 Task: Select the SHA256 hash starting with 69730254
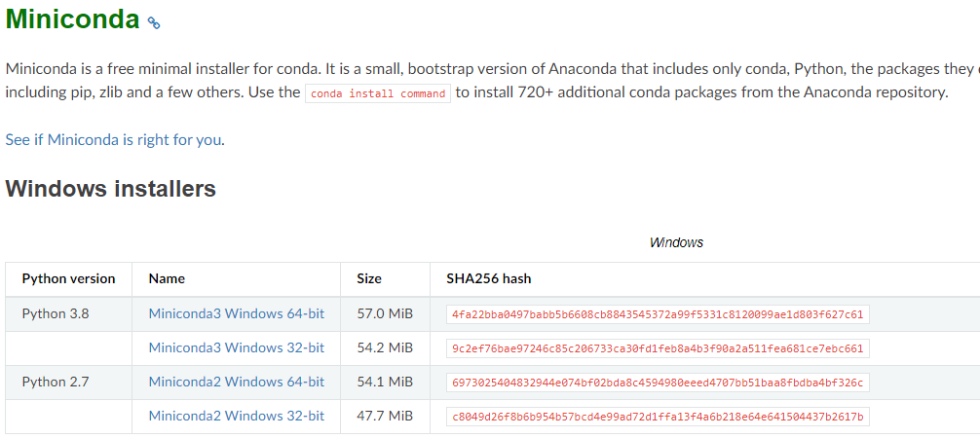(x=658, y=383)
